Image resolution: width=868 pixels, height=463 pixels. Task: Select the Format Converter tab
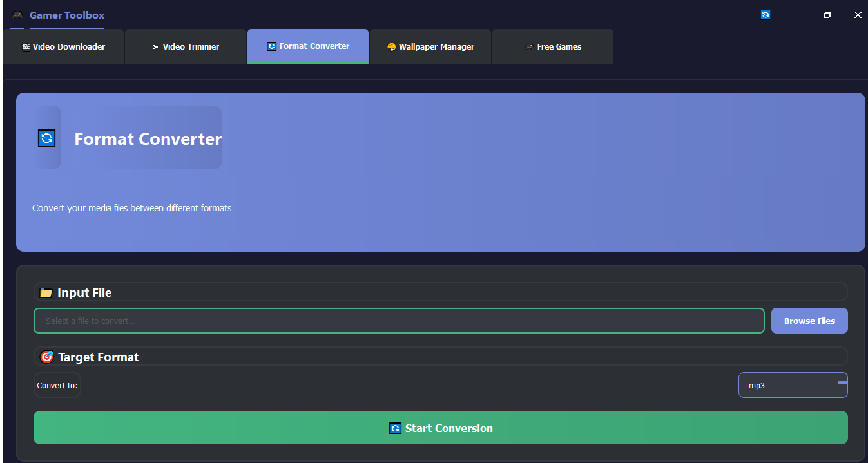(x=308, y=46)
